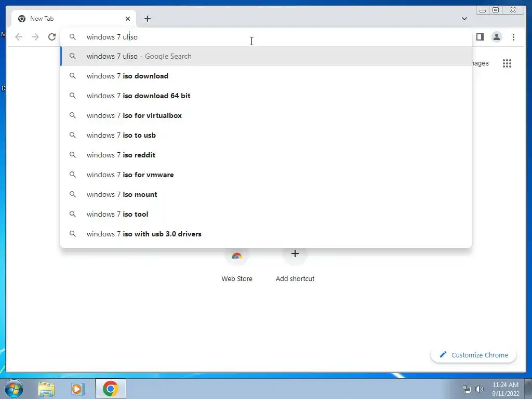Image resolution: width=532 pixels, height=399 pixels.
Task: Click the reload page icon
Action: pos(52,37)
